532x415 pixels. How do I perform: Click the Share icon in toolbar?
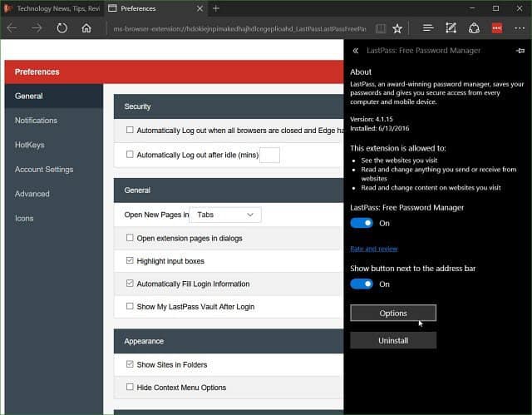click(x=474, y=28)
